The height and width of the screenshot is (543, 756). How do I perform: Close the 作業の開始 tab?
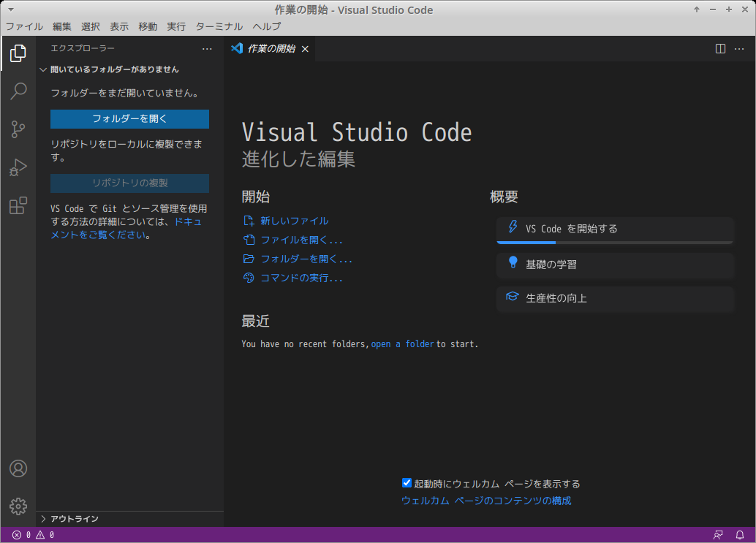pyautogui.click(x=305, y=49)
